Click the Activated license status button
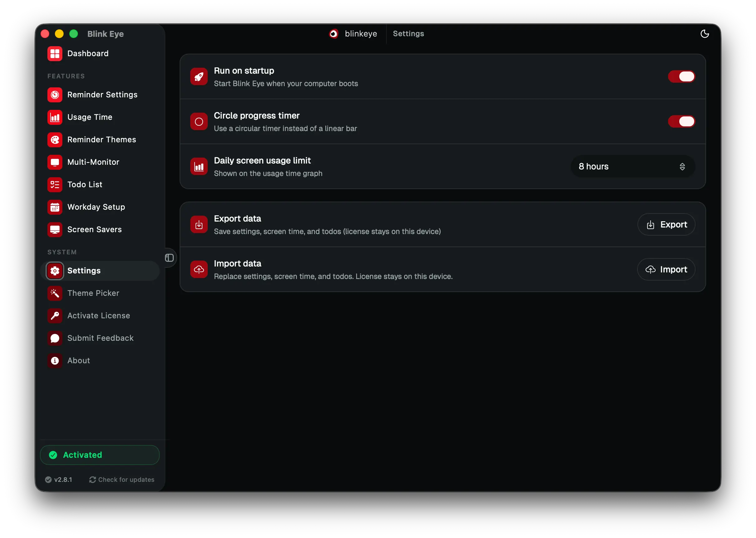The height and width of the screenshot is (538, 756). 99,455
